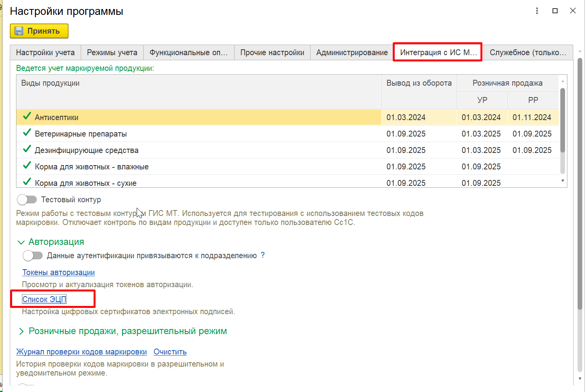585x392 pixels.
Task: Click the question mark help icon
Action: click(263, 255)
